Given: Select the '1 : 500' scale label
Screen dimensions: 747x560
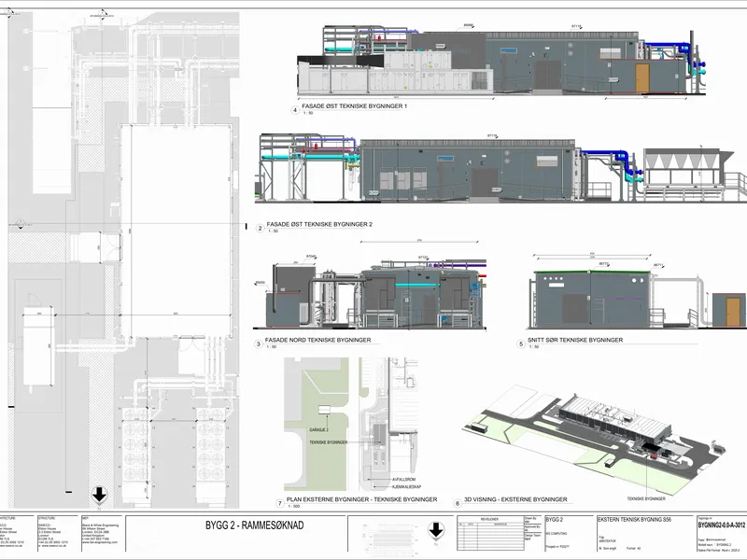Looking at the screenshot, I should point(294,507).
